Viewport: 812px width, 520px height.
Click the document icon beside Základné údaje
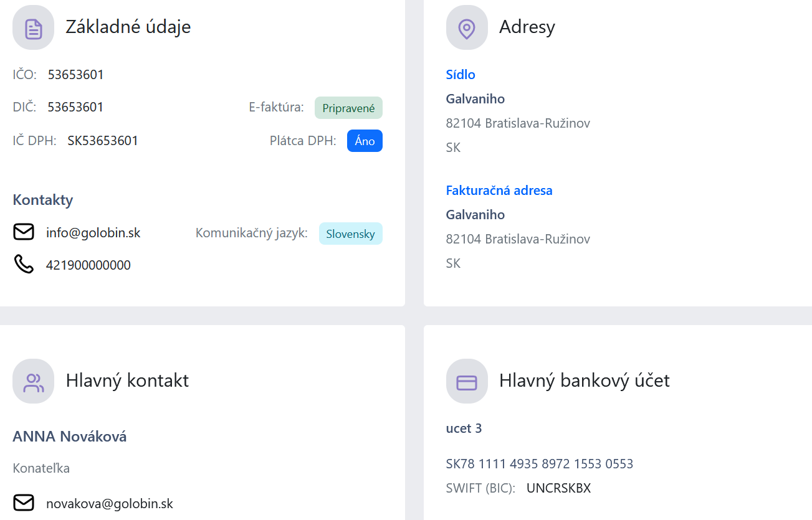[34, 28]
